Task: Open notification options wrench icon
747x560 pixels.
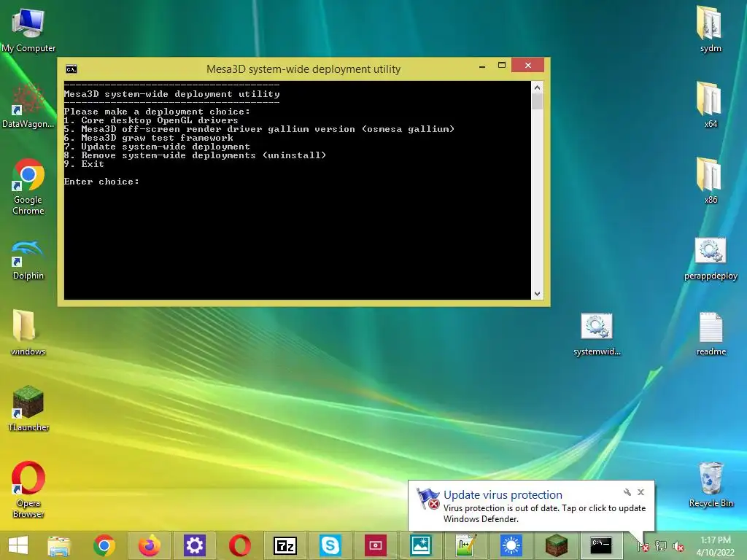Action: tap(627, 492)
